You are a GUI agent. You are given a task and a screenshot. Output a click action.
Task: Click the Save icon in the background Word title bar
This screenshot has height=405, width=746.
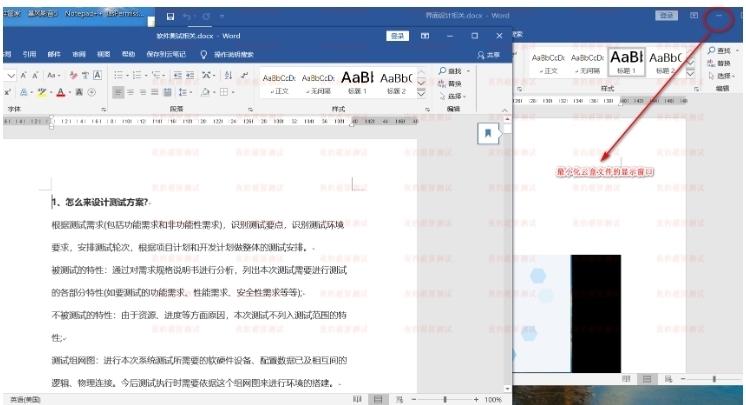170,17
